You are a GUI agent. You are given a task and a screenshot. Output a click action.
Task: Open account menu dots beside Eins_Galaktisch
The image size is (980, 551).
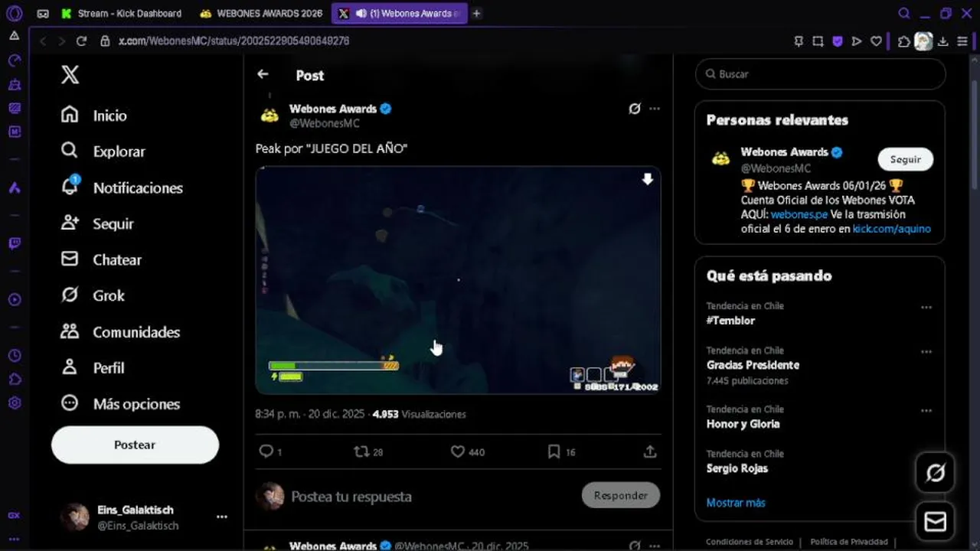pyautogui.click(x=221, y=517)
